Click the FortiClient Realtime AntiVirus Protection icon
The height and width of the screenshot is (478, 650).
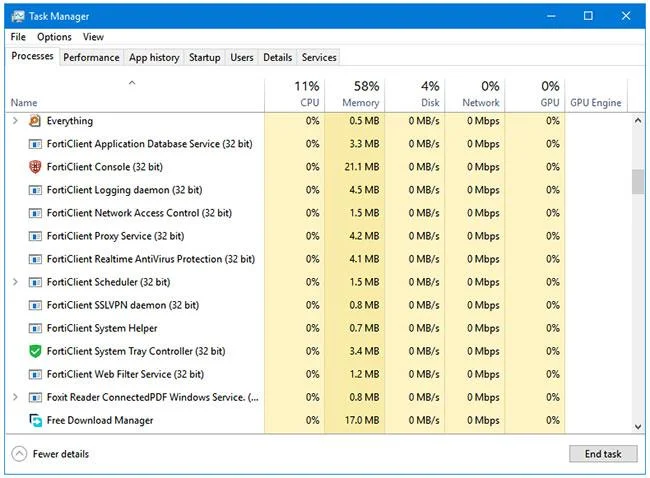35,259
